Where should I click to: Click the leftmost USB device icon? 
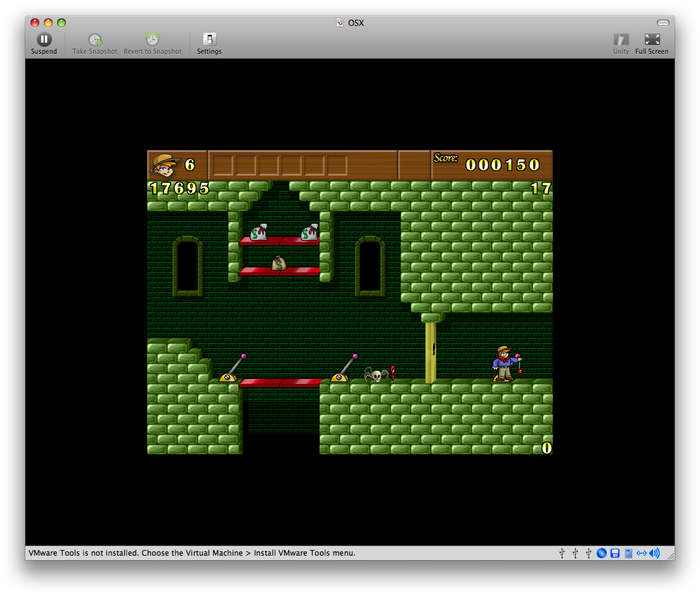(x=562, y=553)
